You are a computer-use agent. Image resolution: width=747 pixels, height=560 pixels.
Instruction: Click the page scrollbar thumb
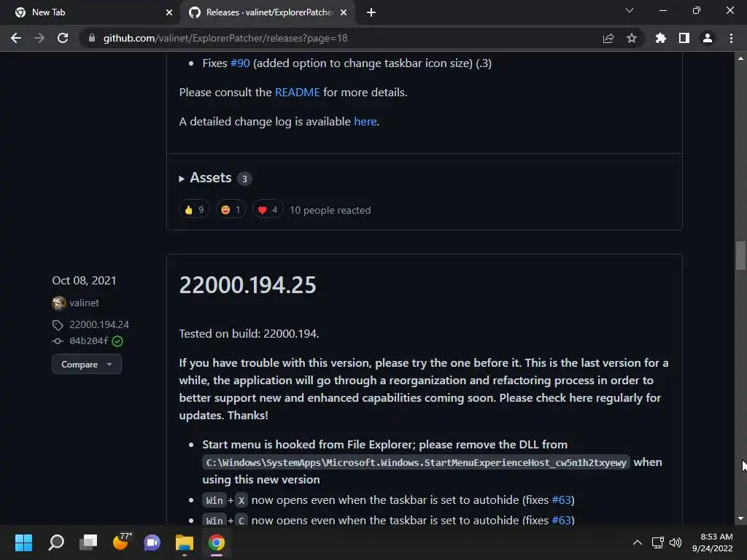740,256
